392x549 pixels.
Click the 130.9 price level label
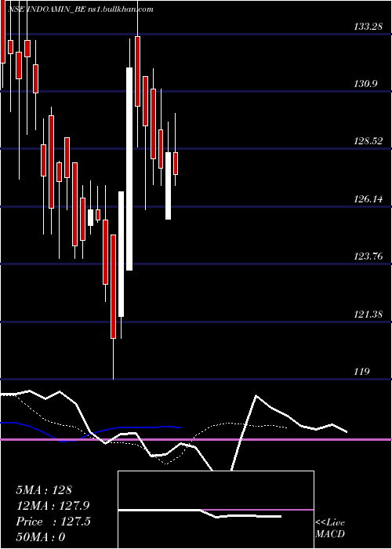pos(365,84)
